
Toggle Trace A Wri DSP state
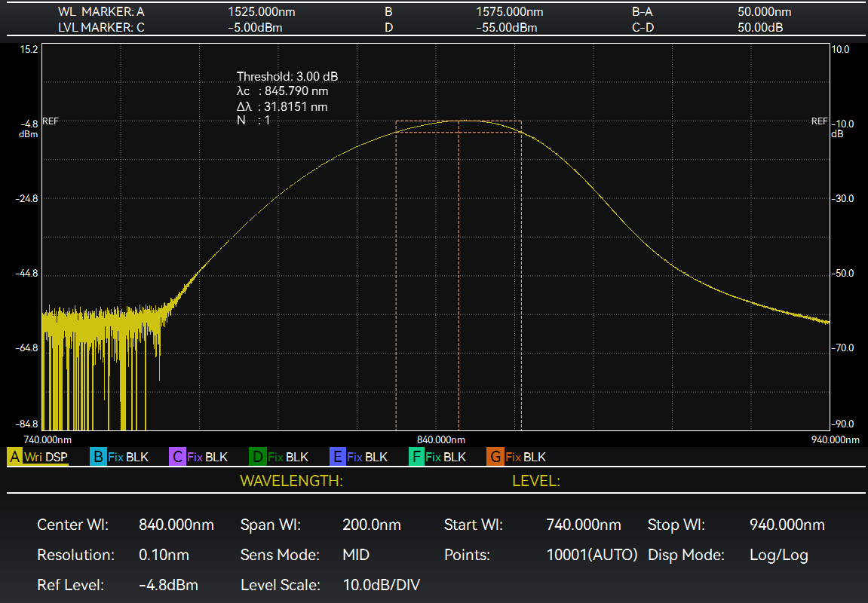45,457
